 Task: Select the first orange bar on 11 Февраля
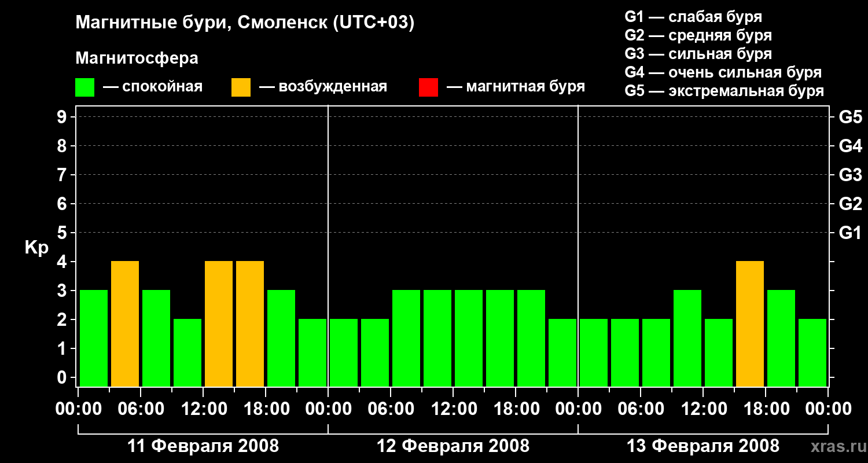pos(125,324)
